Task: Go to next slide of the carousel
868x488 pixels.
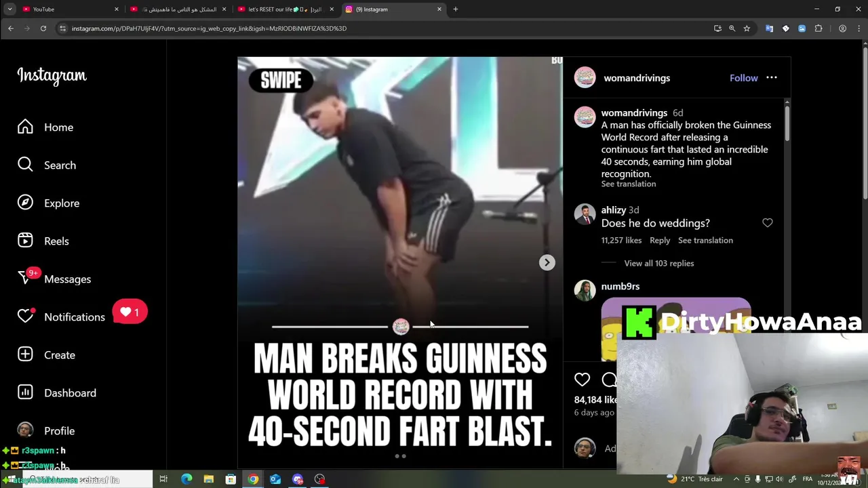Action: 547,262
